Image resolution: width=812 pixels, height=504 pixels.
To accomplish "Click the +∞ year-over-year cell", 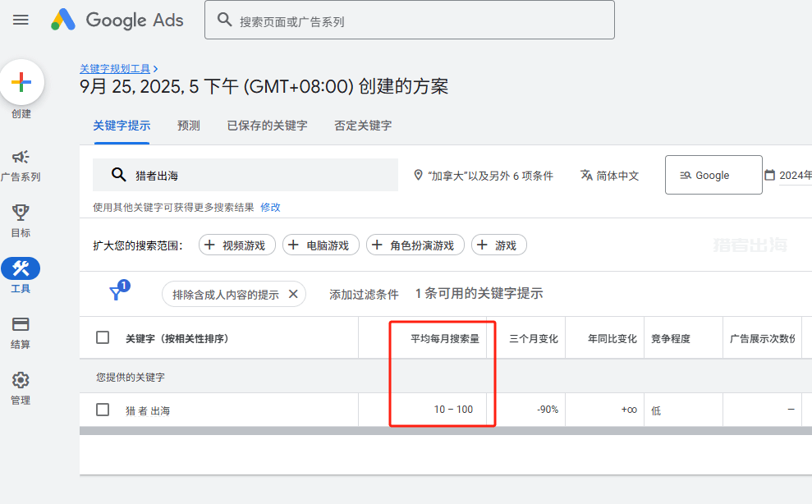I will pos(629,410).
